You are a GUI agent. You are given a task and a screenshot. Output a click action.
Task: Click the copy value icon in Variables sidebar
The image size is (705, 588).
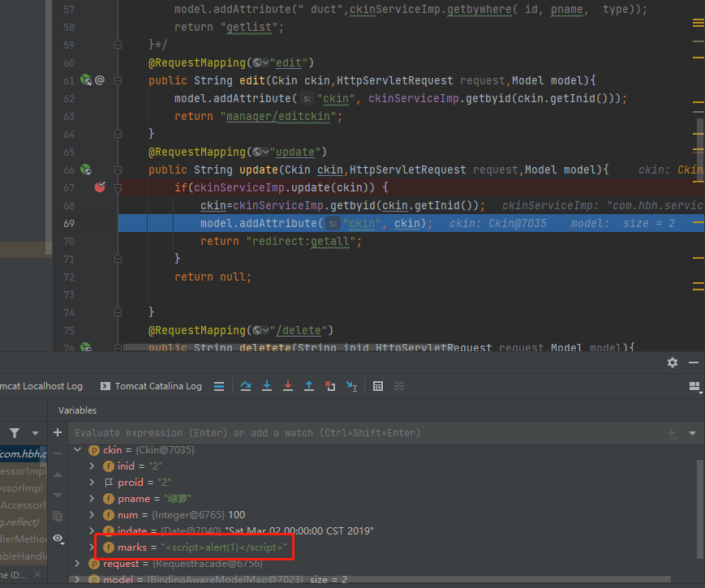pyautogui.click(x=58, y=516)
